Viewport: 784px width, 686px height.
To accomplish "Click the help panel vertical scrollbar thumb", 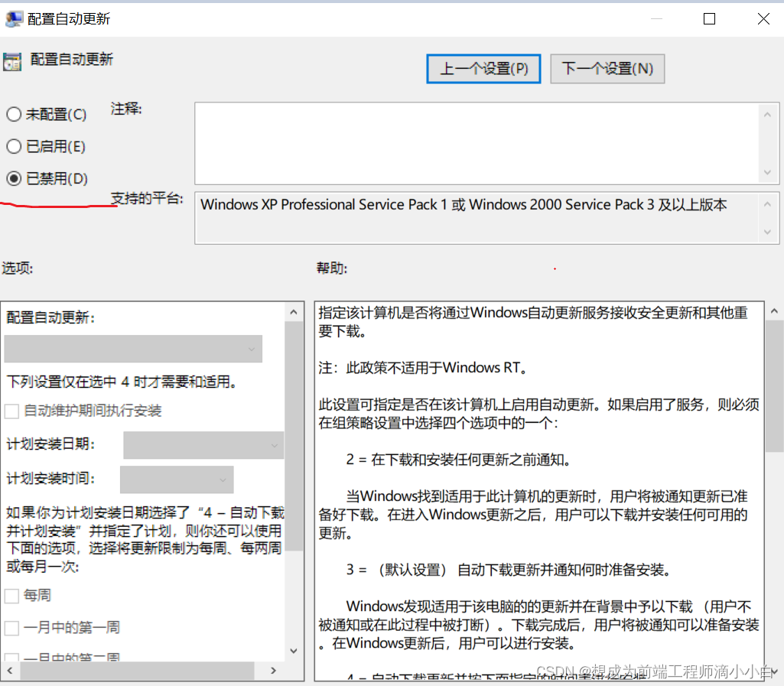I will 775,386.
